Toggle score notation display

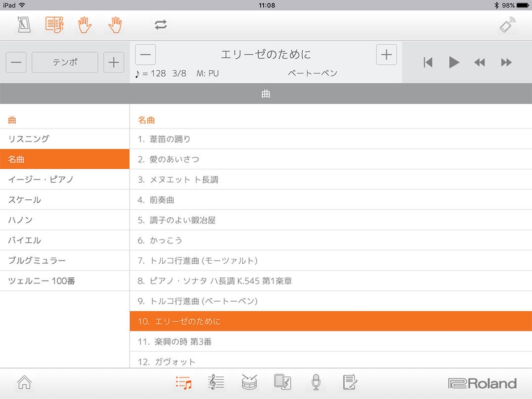[x=54, y=25]
